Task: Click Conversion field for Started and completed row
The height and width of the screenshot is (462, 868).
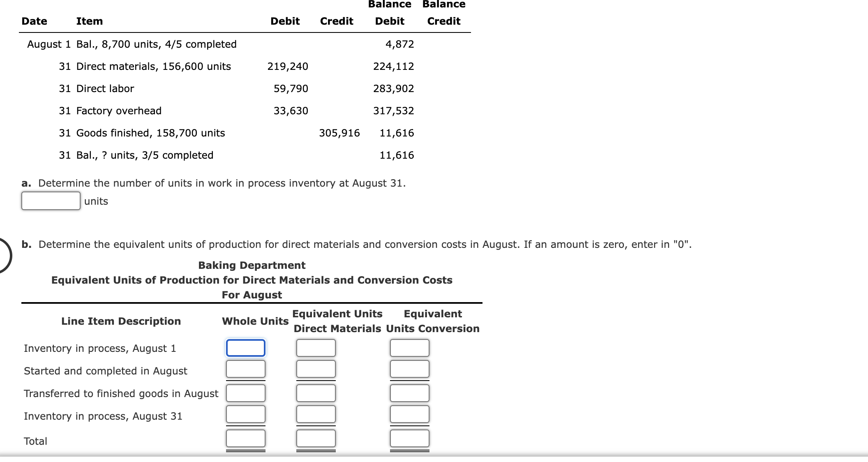Action: pyautogui.click(x=409, y=369)
